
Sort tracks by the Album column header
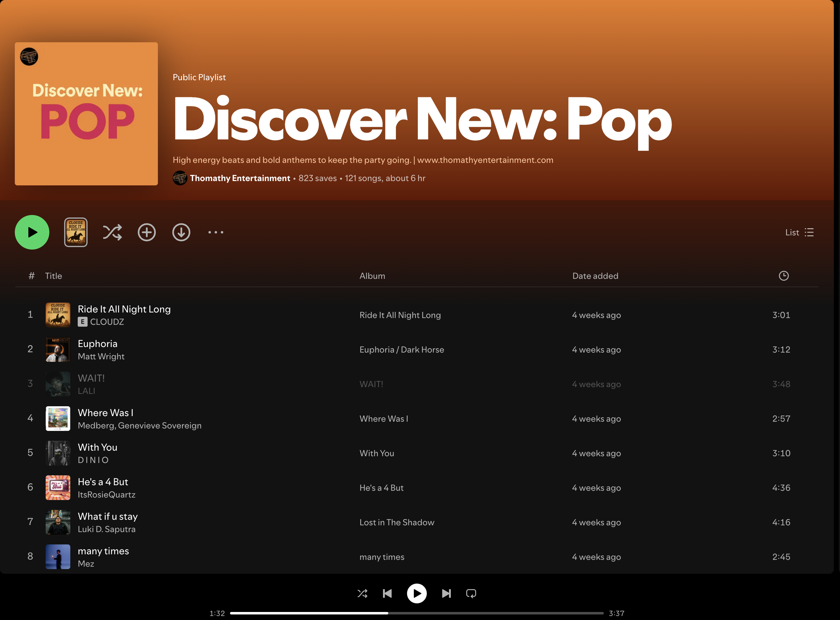pyautogui.click(x=372, y=276)
